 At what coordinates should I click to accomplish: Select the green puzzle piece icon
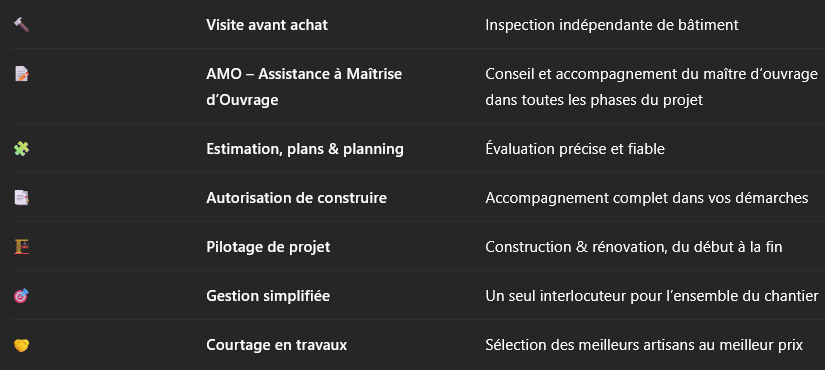[x=21, y=149]
